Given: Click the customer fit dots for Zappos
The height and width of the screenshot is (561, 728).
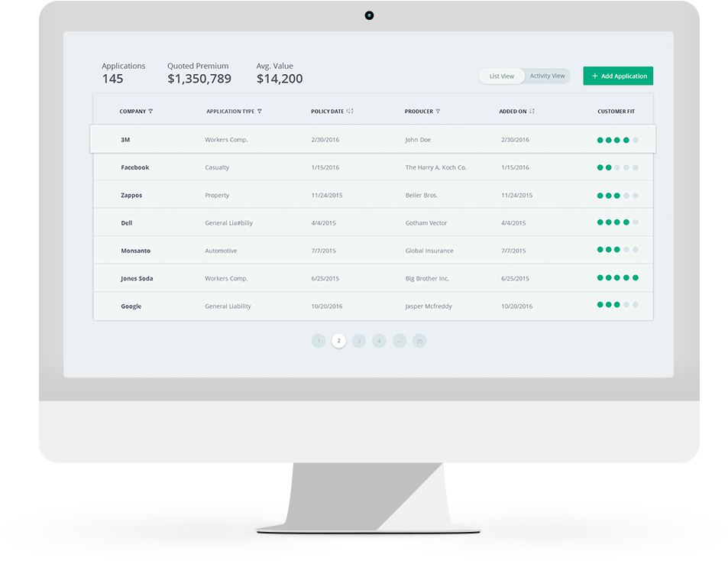Looking at the screenshot, I should pos(617,195).
